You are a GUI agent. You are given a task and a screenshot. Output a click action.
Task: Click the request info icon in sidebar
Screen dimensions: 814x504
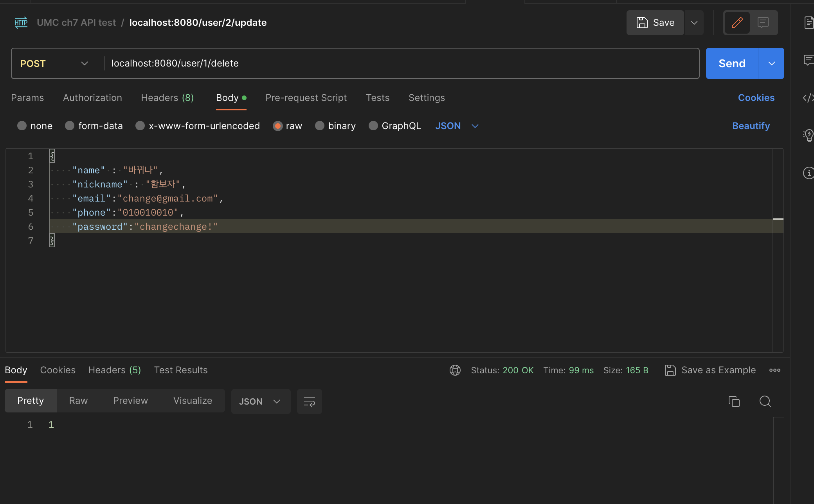[x=809, y=173]
